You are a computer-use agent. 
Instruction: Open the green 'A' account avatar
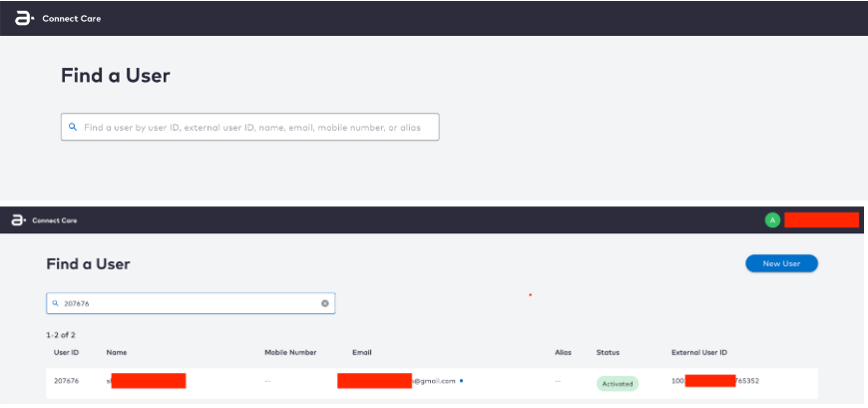772,219
